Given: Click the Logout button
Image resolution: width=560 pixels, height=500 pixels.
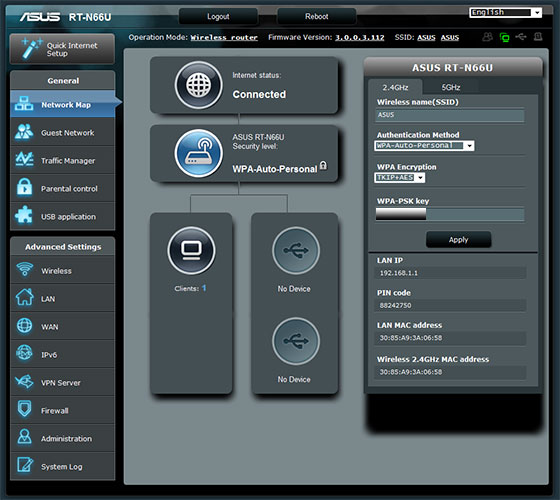Looking at the screenshot, I should 218,16.
